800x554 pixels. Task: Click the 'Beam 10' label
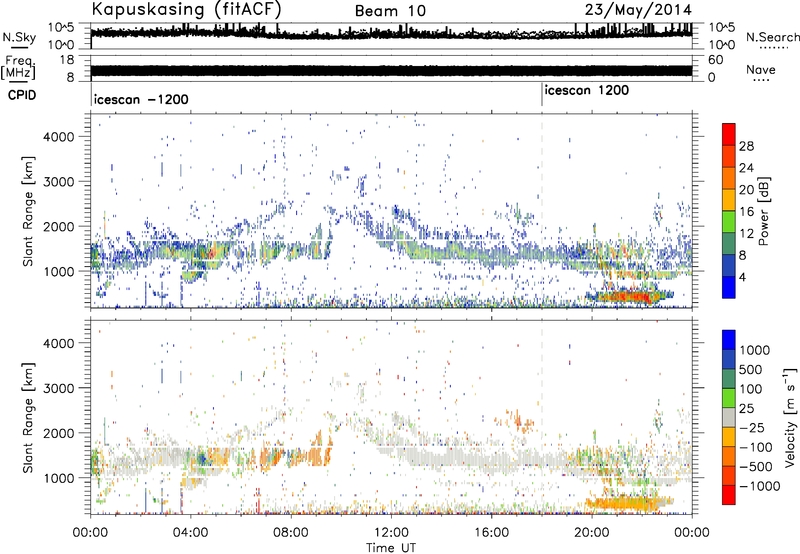click(x=390, y=11)
